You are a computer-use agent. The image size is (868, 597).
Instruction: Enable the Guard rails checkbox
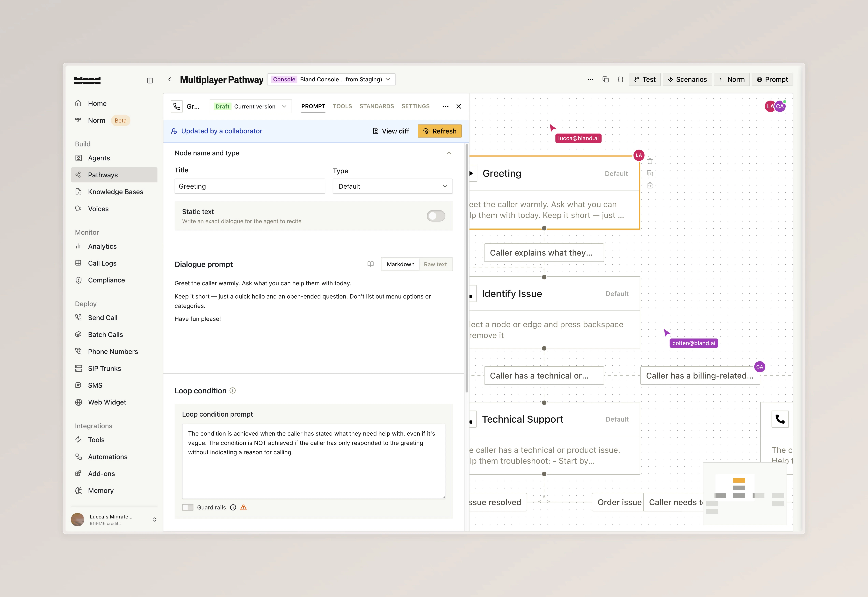[188, 507]
